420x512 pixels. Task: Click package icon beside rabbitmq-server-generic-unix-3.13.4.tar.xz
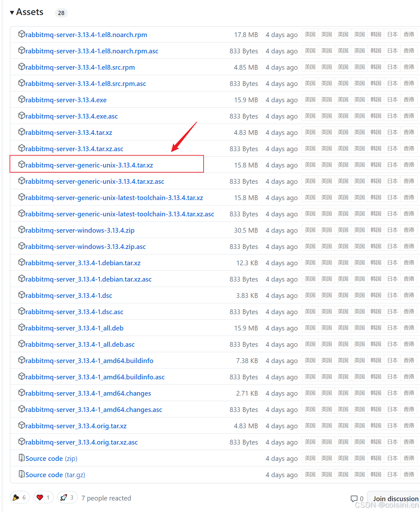tap(21, 165)
